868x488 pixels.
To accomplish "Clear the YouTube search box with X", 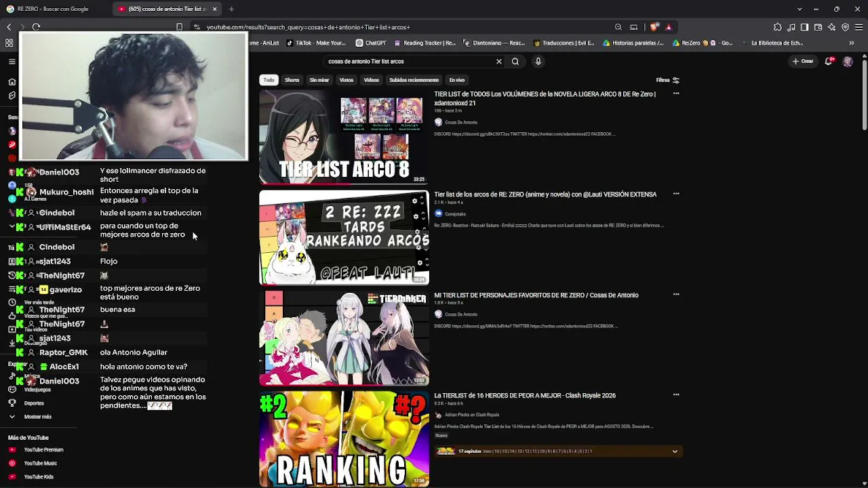I will [x=499, y=61].
